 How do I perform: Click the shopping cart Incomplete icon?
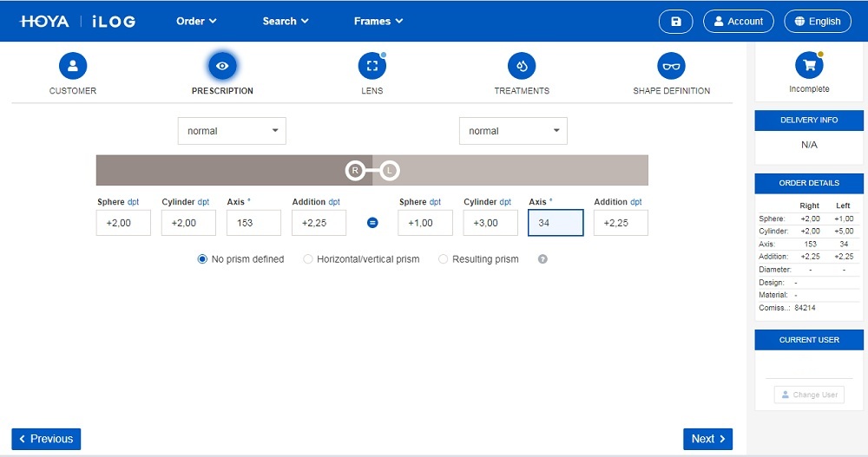[x=809, y=66]
